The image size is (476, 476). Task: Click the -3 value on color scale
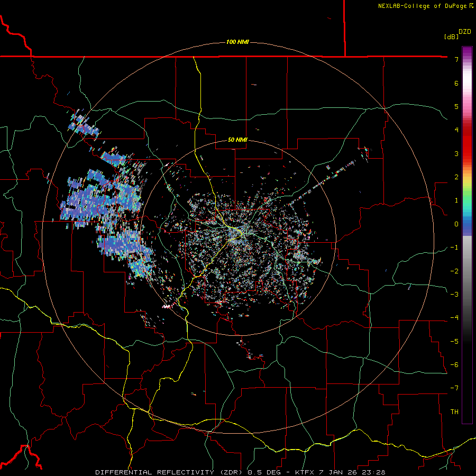coord(454,295)
